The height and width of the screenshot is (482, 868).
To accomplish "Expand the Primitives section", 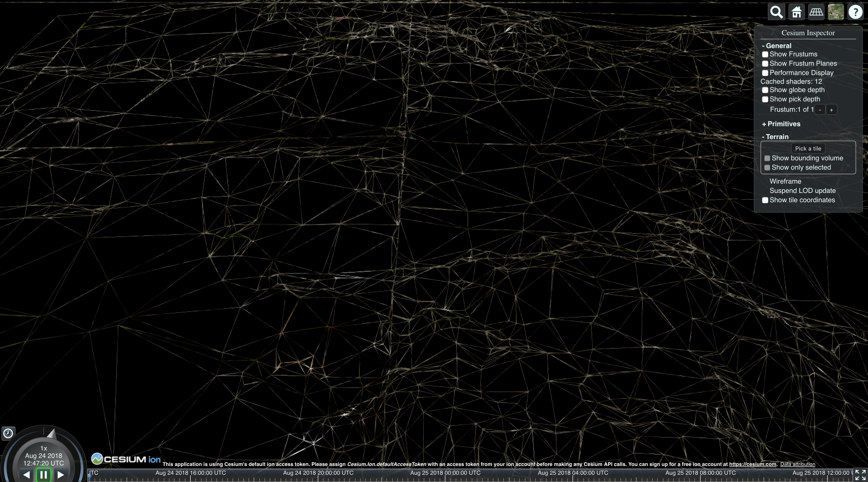I will tap(781, 123).
